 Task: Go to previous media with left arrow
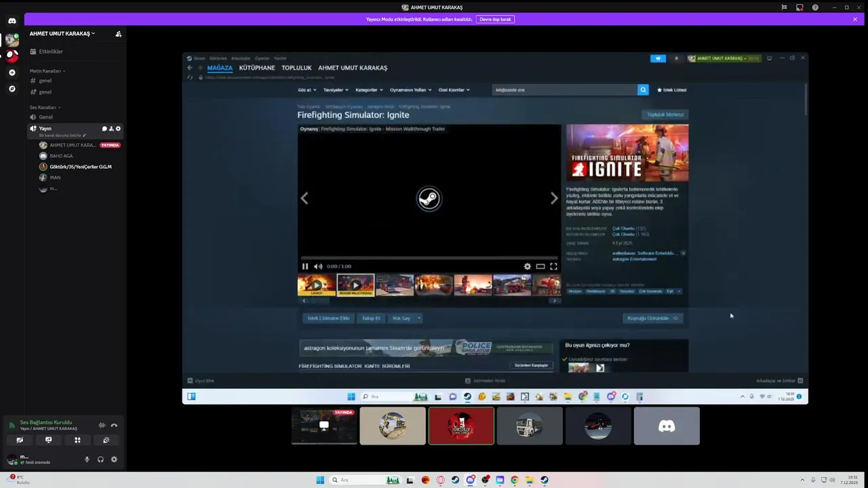(x=304, y=198)
